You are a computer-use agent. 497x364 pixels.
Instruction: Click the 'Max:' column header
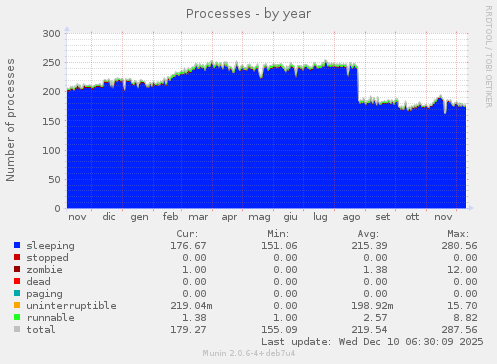click(458, 234)
